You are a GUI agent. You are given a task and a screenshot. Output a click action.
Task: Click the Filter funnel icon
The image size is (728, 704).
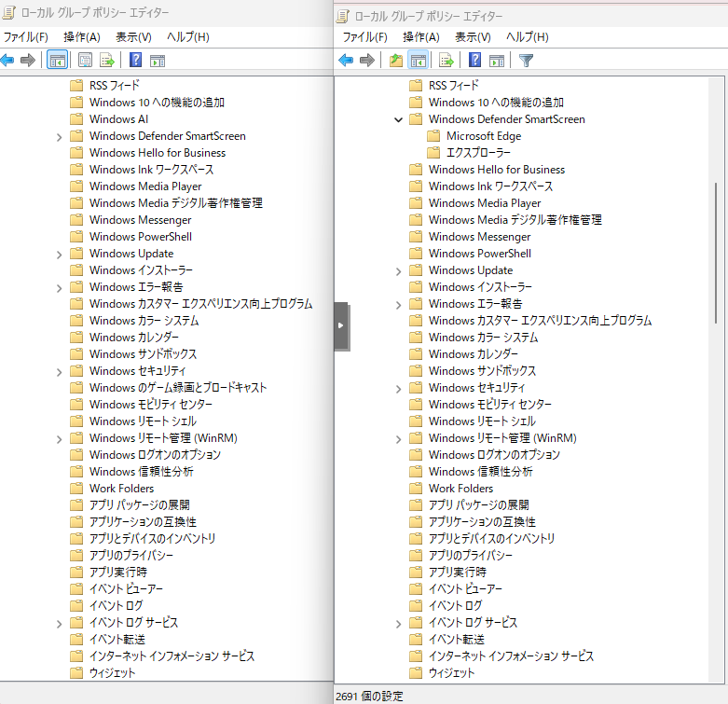(526, 61)
